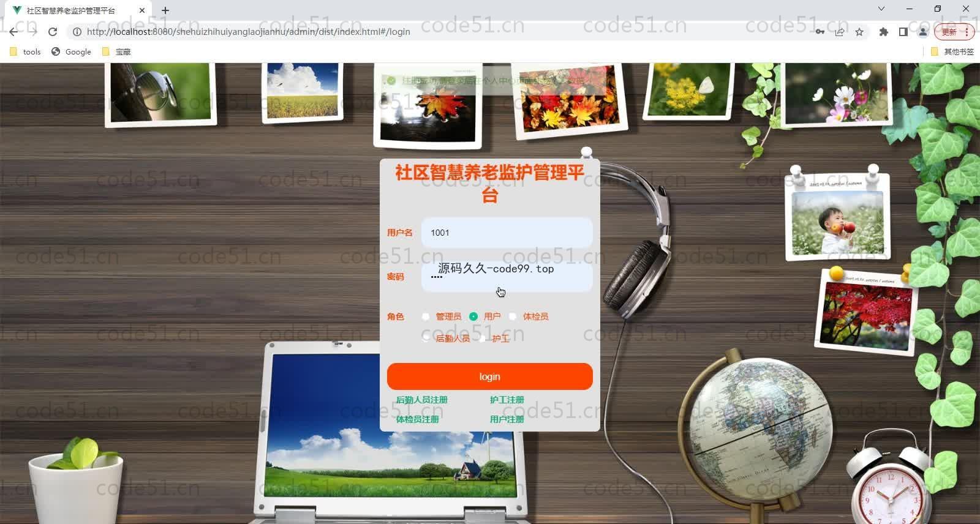Restore down the browser window
Screen dimensions: 980x524
point(938,9)
